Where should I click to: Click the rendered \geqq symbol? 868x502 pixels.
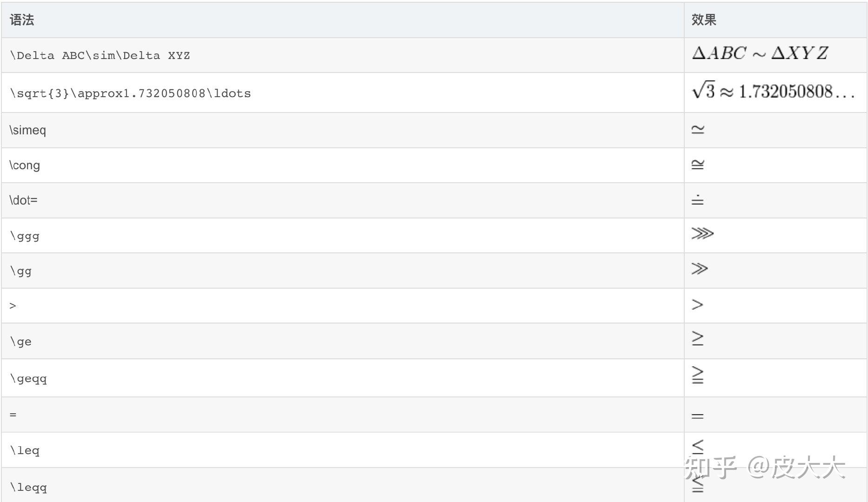pos(697,375)
